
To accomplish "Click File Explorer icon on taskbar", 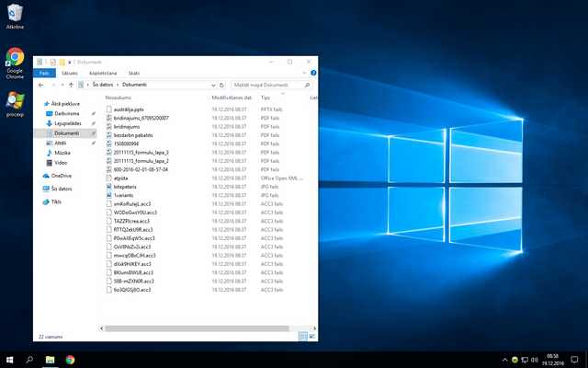I will [50, 360].
